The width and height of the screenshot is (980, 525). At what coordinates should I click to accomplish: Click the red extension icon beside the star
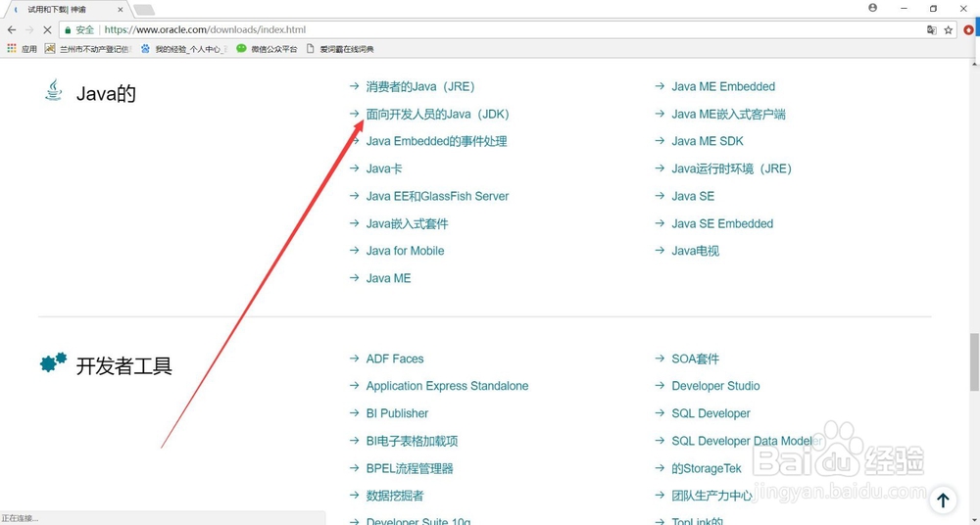pyautogui.click(x=969, y=29)
